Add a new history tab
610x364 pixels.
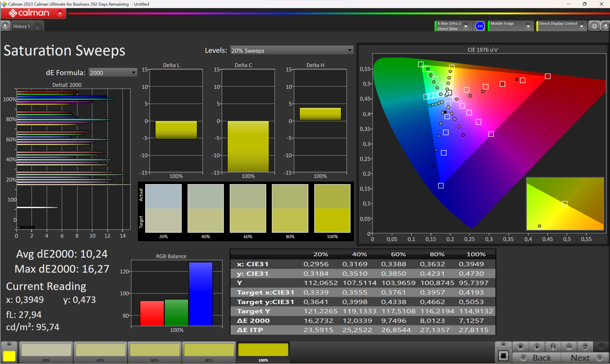click(x=37, y=27)
